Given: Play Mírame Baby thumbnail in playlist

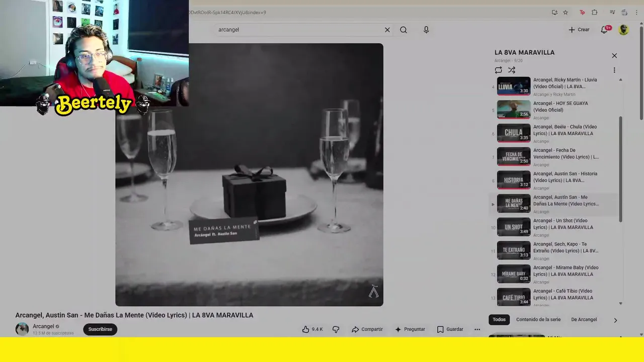Looking at the screenshot, I should (514, 274).
